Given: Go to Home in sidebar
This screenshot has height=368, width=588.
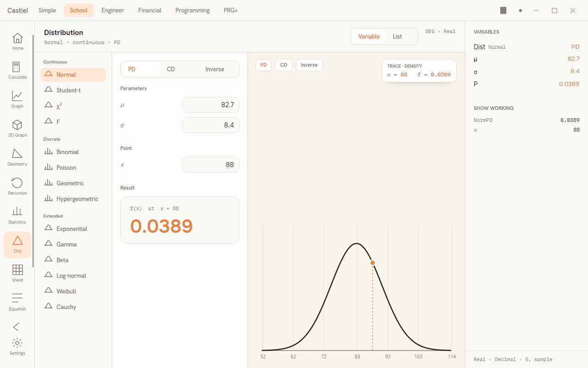Looking at the screenshot, I should pos(17,41).
